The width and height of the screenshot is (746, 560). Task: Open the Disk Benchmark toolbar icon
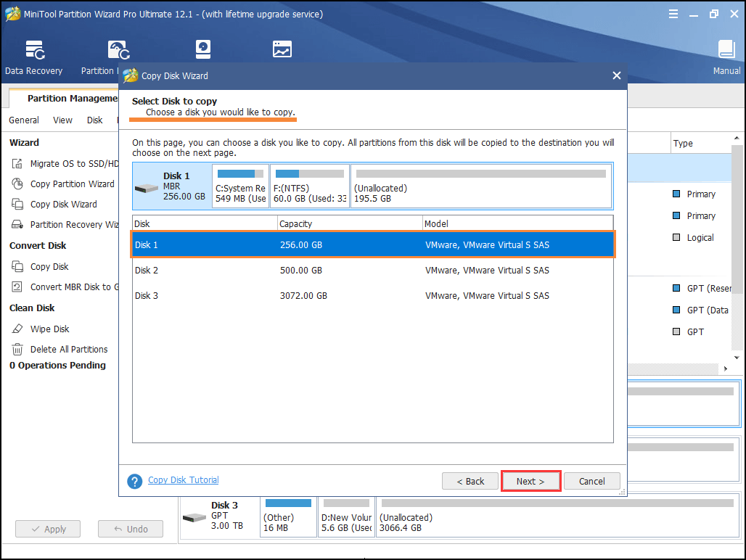[203, 49]
